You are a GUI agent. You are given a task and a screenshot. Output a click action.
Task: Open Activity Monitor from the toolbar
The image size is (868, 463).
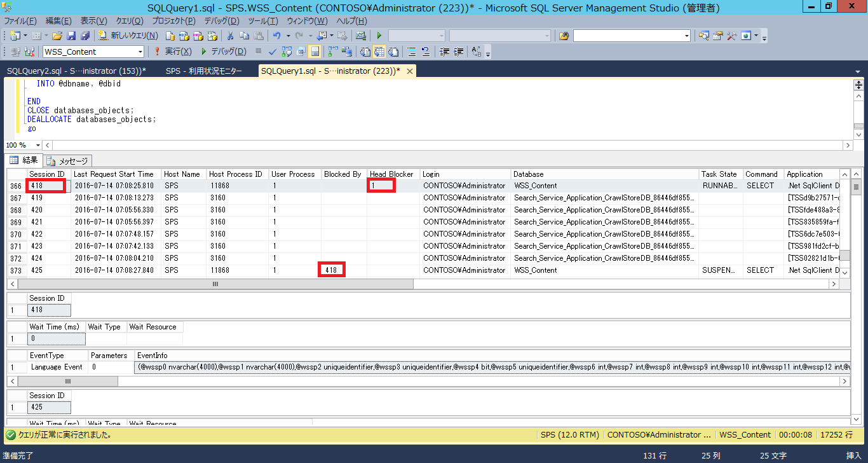pos(361,36)
